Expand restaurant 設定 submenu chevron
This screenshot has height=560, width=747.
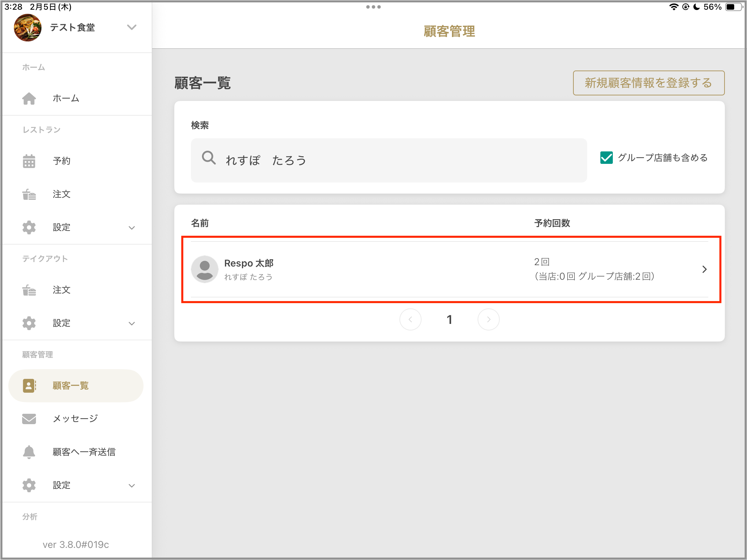pos(132,227)
